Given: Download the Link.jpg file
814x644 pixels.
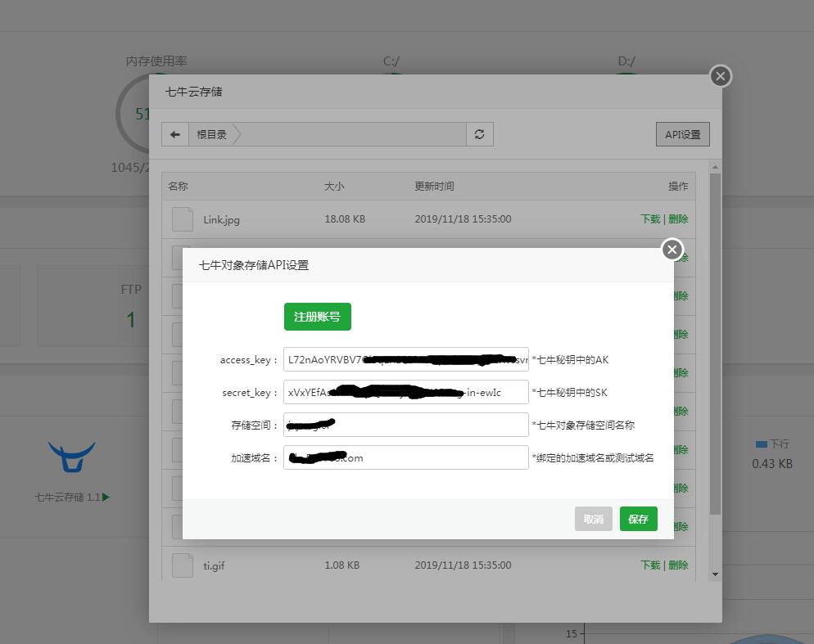Looking at the screenshot, I should coord(650,219).
